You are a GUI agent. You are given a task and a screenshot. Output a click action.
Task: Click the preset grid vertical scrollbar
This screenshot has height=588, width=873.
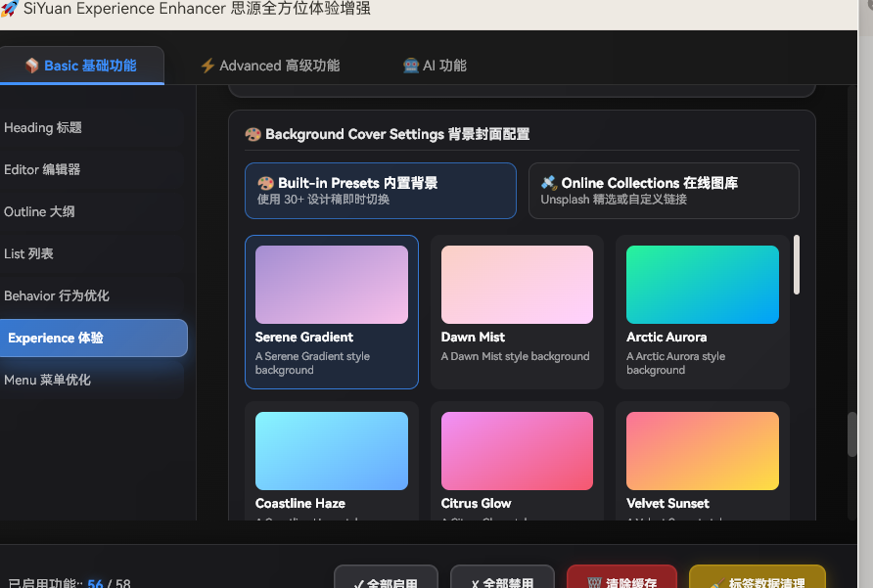(x=797, y=264)
